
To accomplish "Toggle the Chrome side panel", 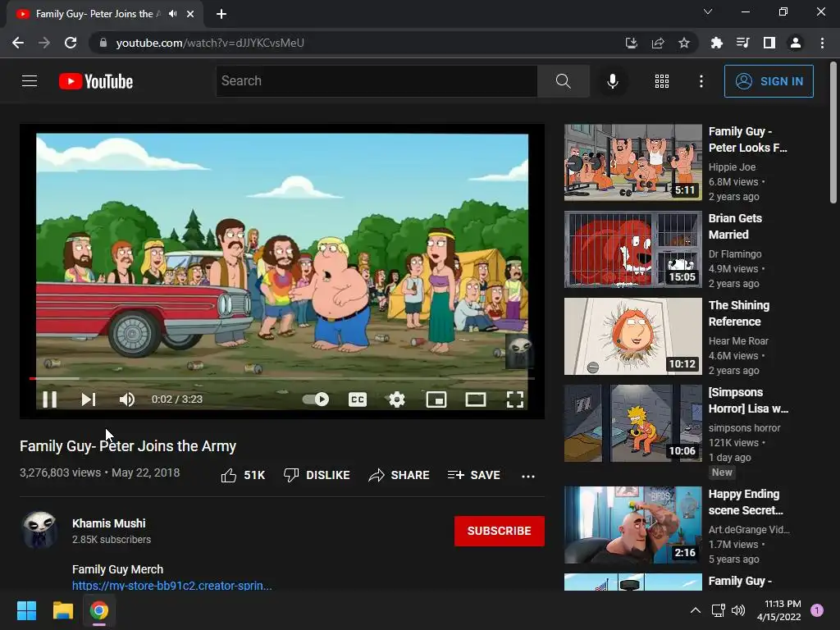I will (769, 43).
